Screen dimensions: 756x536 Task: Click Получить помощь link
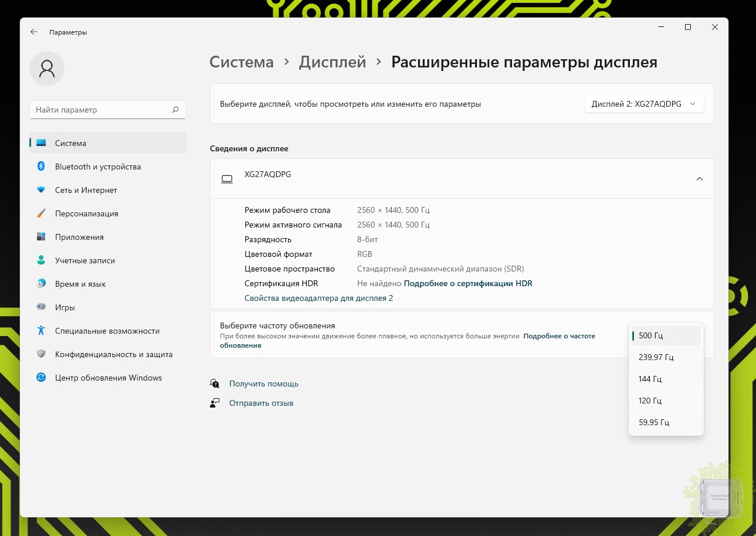[x=263, y=384]
